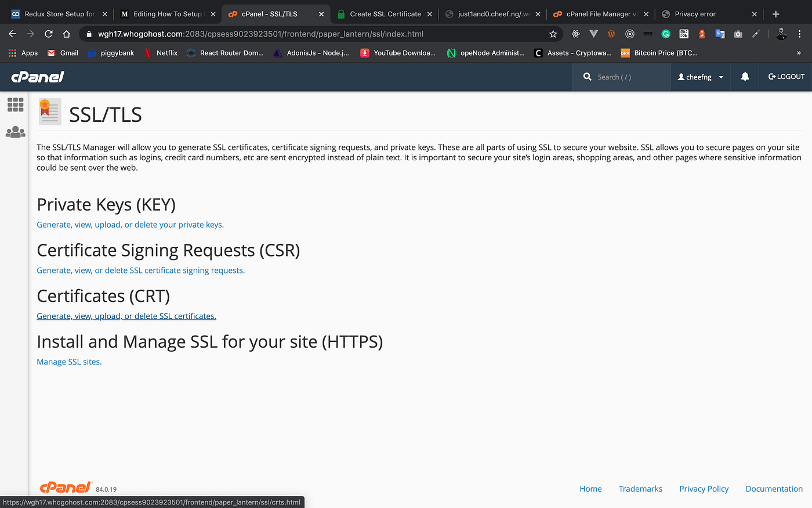812x508 pixels.
Task: Open the private keys management link
Action: click(x=130, y=225)
